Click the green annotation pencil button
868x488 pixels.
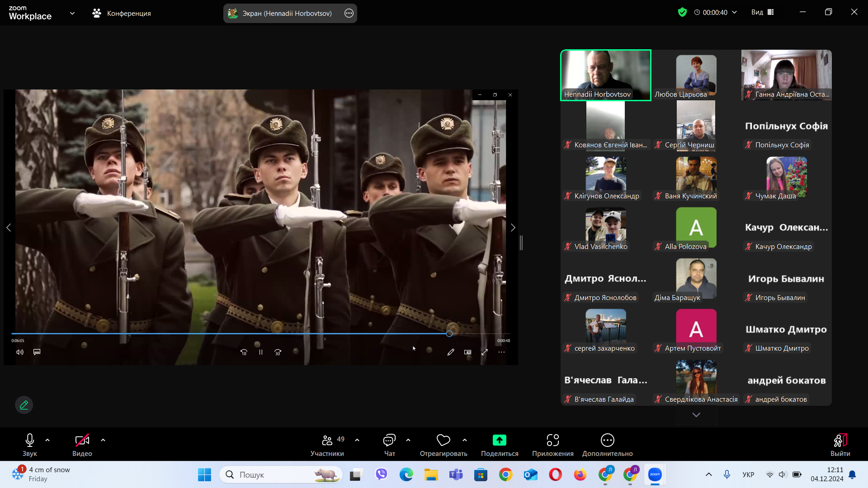pyautogui.click(x=24, y=405)
